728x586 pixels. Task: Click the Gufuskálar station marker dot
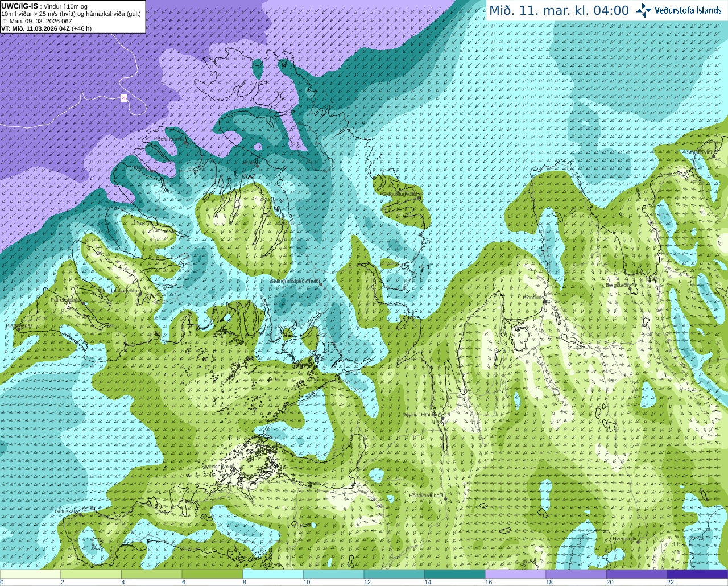pos(80,514)
